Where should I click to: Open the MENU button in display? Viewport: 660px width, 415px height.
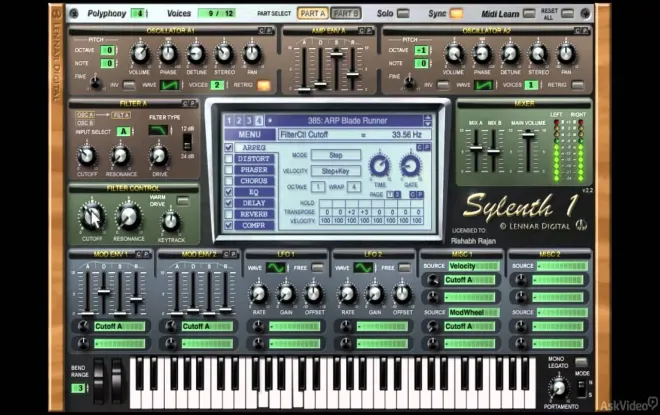(249, 135)
